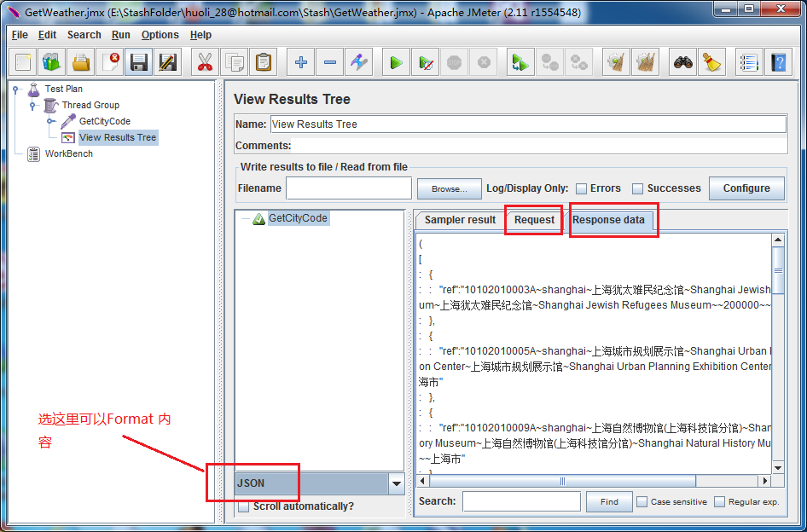This screenshot has width=807, height=532.
Task: Click the Add plus toolbar icon
Action: click(300, 62)
